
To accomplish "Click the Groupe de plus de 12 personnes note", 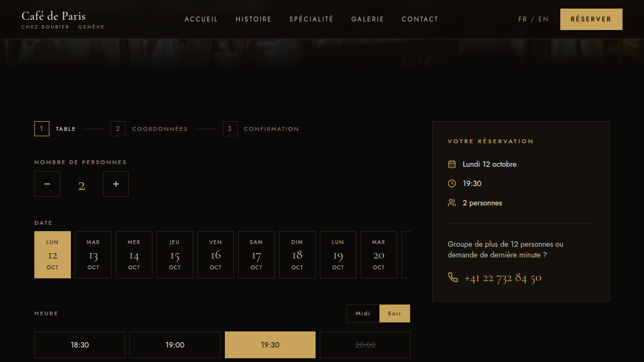I will pyautogui.click(x=506, y=249).
